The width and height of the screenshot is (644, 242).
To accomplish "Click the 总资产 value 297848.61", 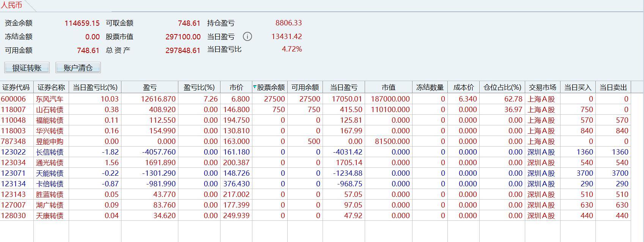I will pos(183,50).
